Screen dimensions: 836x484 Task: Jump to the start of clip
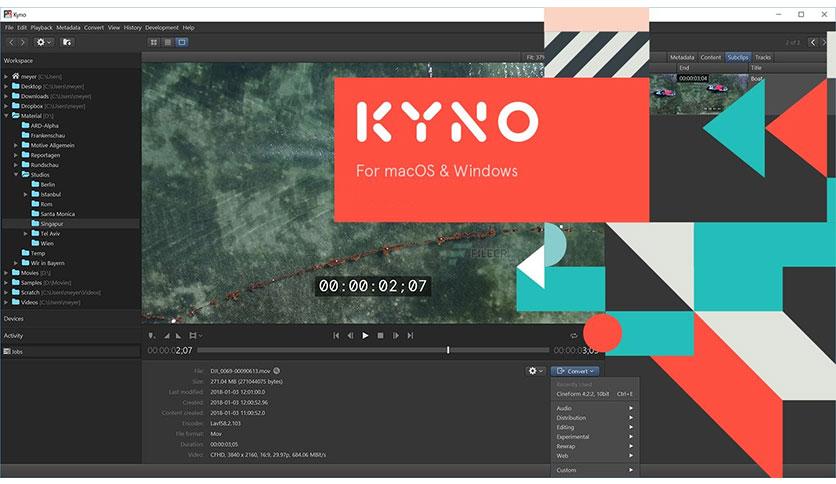point(336,336)
